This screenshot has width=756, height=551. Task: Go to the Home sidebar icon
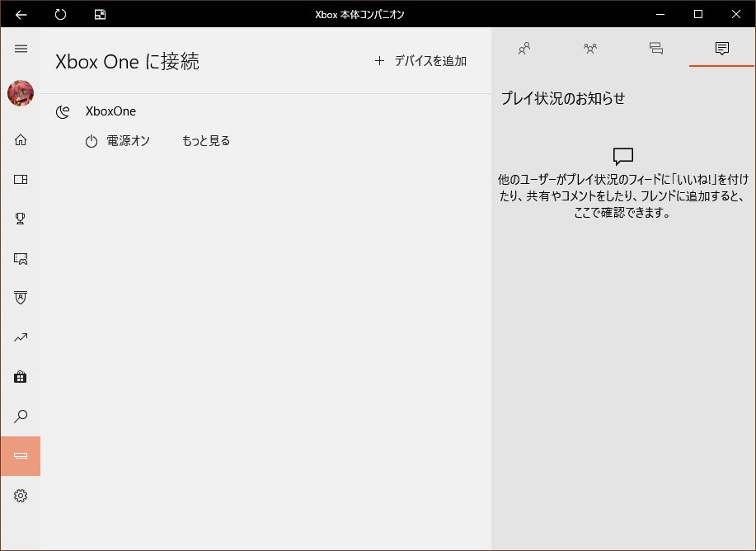point(21,140)
